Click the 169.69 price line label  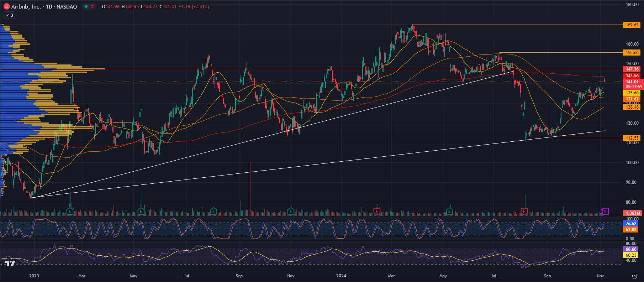point(632,25)
